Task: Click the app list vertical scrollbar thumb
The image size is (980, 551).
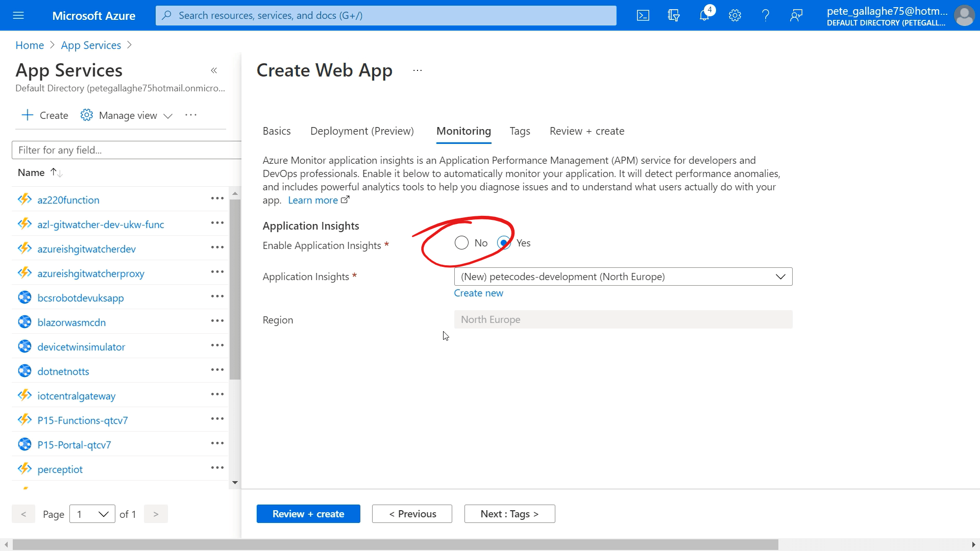Action: [235, 289]
